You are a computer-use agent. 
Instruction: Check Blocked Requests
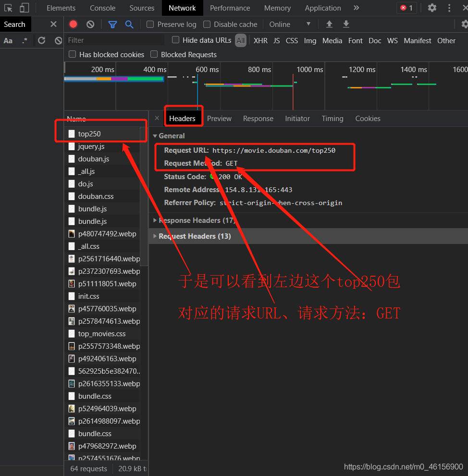pos(154,54)
